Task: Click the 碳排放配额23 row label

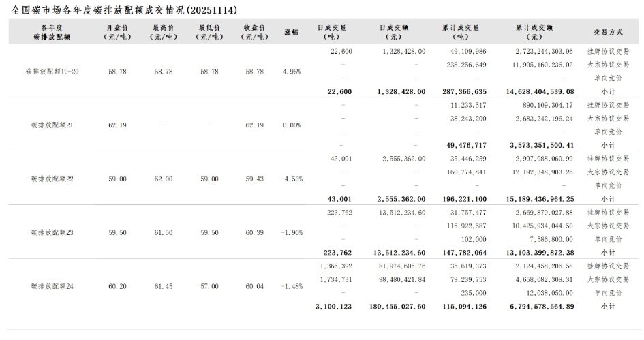Action: tap(52, 232)
